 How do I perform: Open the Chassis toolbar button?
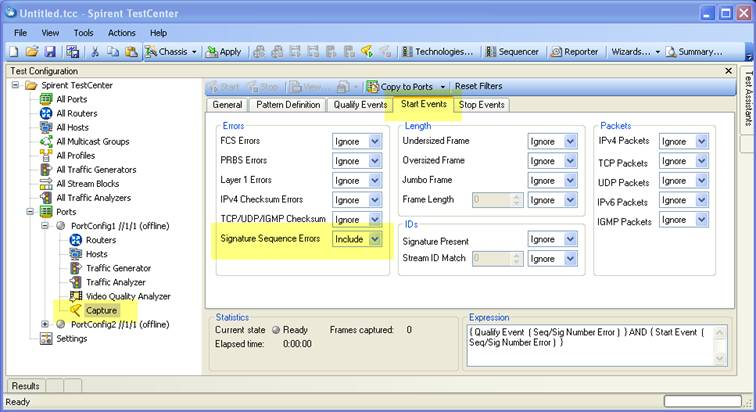[166, 52]
